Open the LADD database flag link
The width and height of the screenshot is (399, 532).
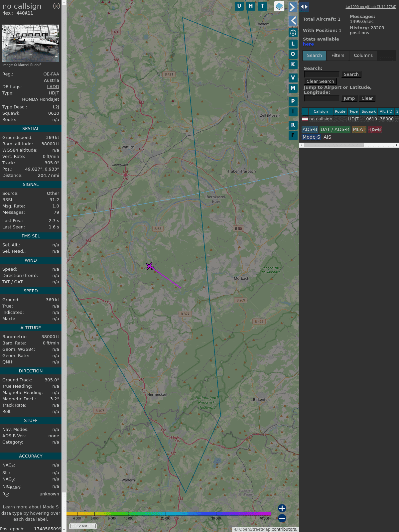tap(53, 87)
